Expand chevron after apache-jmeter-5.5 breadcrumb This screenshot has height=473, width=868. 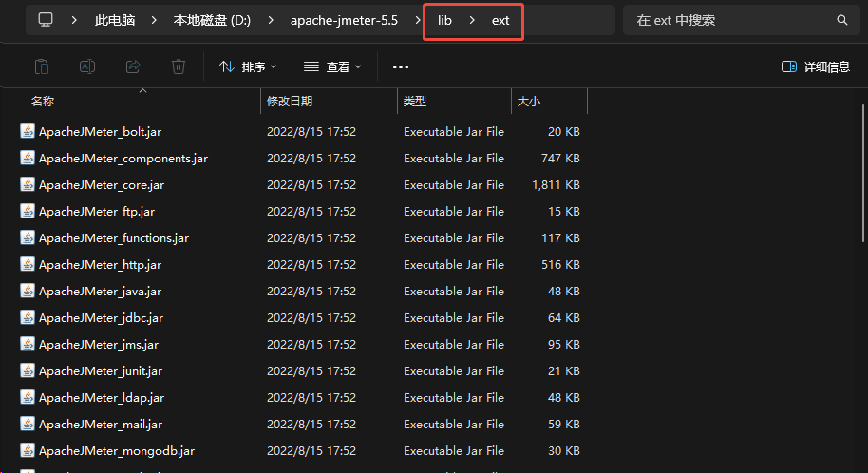(x=418, y=21)
